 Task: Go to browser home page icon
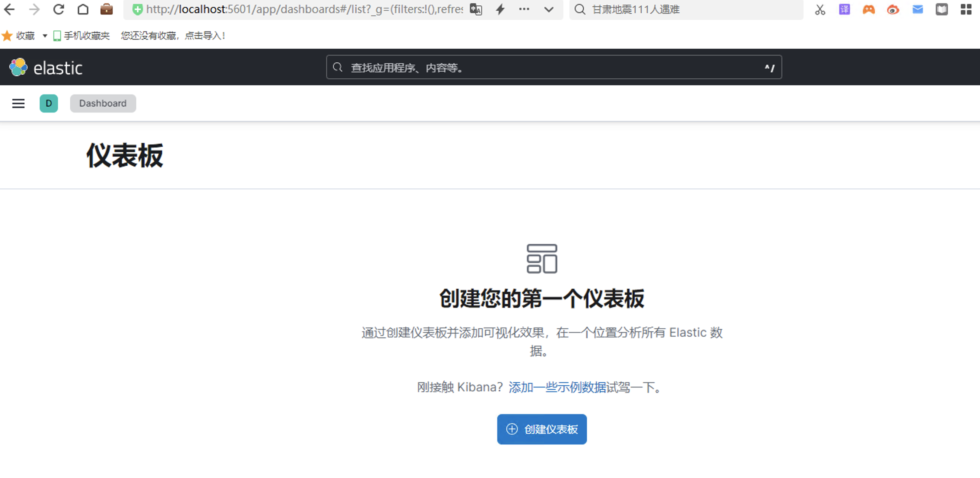click(83, 9)
